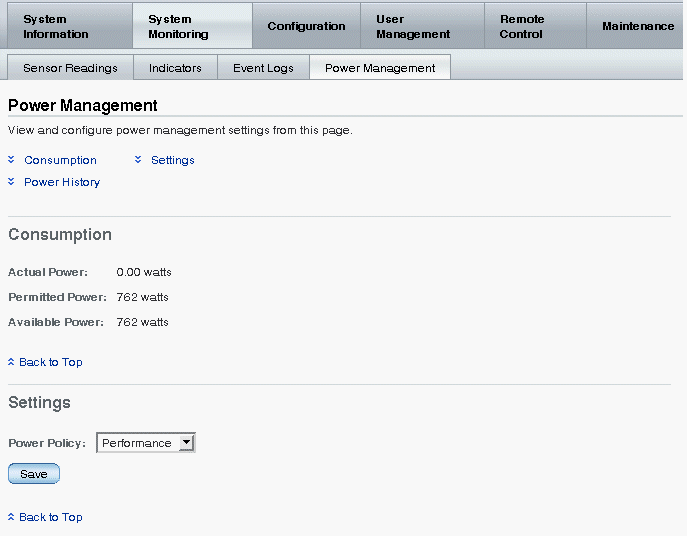Click the Actual Power label
The height and width of the screenshot is (536, 687).
pos(48,272)
